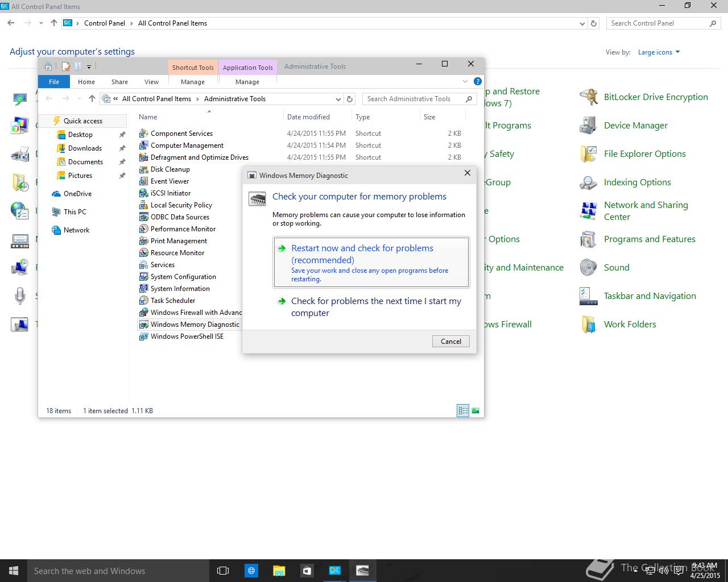Select the System Configuration icon
The width and height of the screenshot is (728, 582).
pyautogui.click(x=143, y=277)
